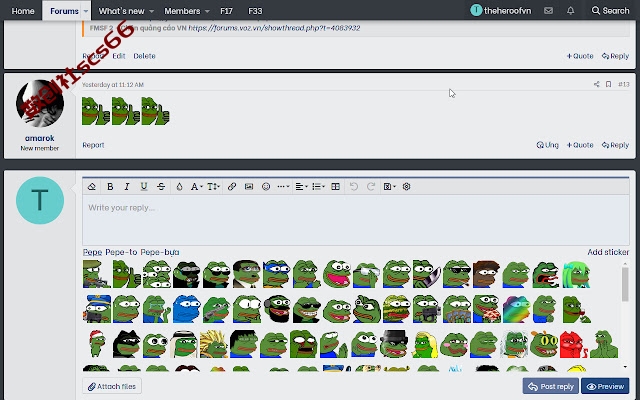
Task: Open the Forums navigation tab
Action: (64, 11)
